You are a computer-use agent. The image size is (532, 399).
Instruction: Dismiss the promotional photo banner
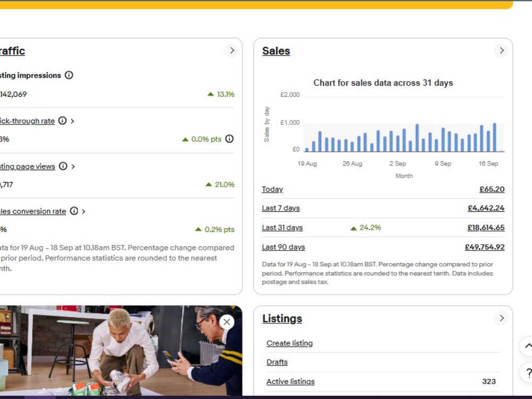click(x=227, y=322)
